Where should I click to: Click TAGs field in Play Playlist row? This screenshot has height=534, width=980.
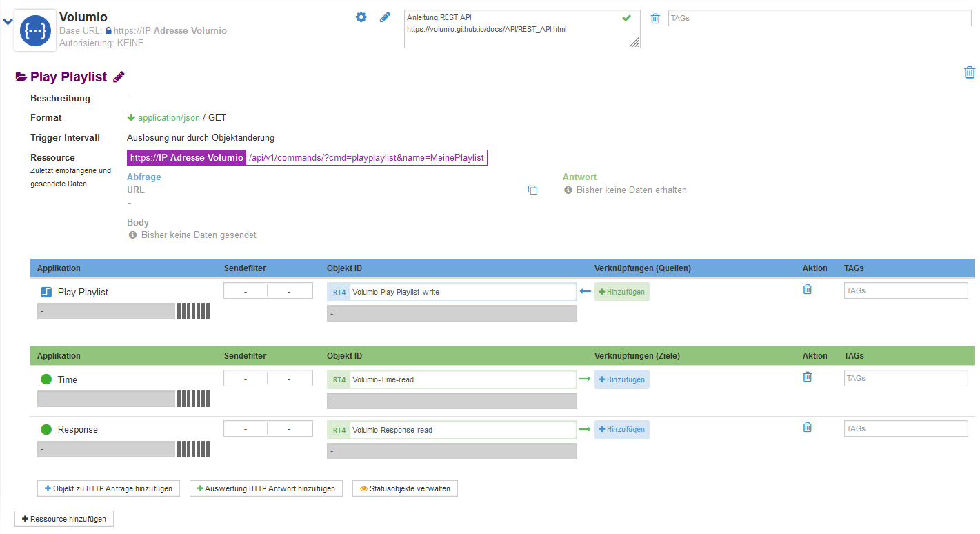[906, 290]
